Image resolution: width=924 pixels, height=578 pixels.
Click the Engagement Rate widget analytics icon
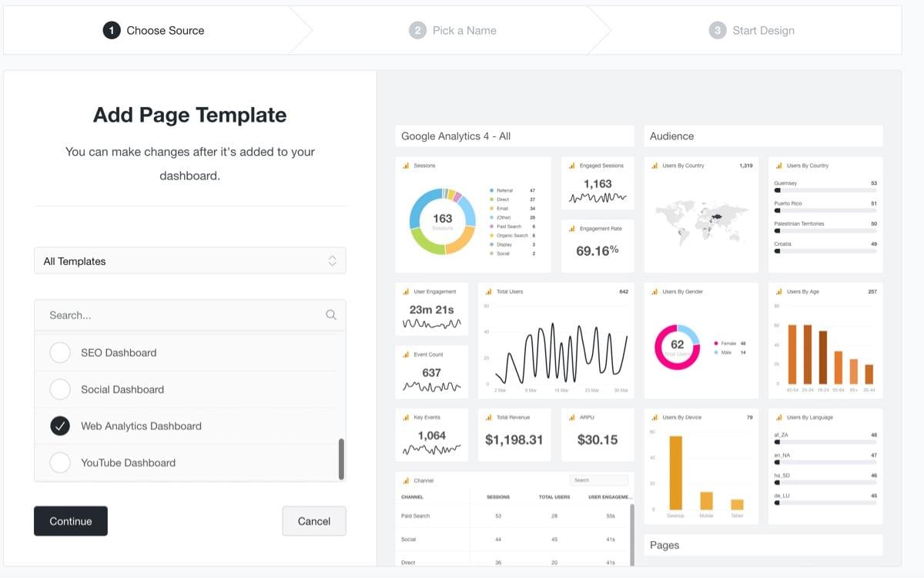pyautogui.click(x=572, y=229)
